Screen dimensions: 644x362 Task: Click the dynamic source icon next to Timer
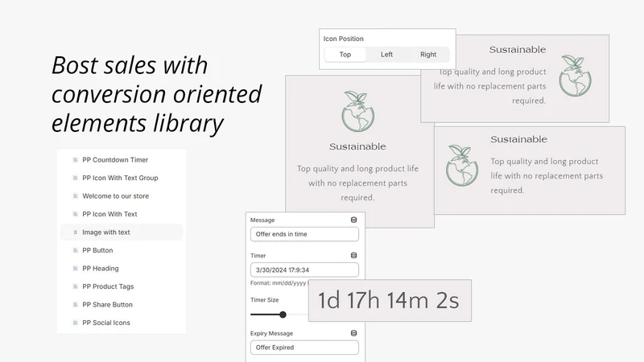click(353, 255)
